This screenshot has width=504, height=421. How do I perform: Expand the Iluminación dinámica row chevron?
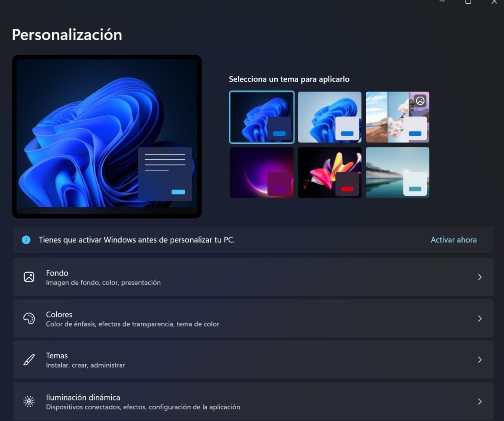click(x=480, y=401)
